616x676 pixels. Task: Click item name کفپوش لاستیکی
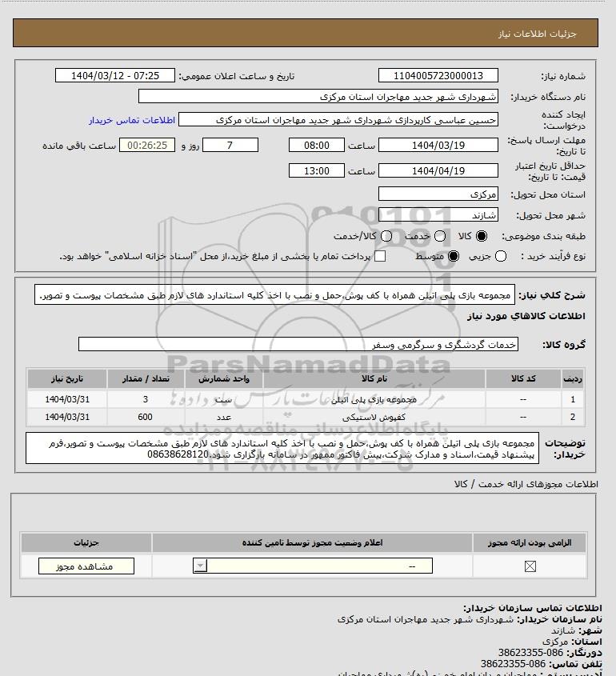coord(374,418)
